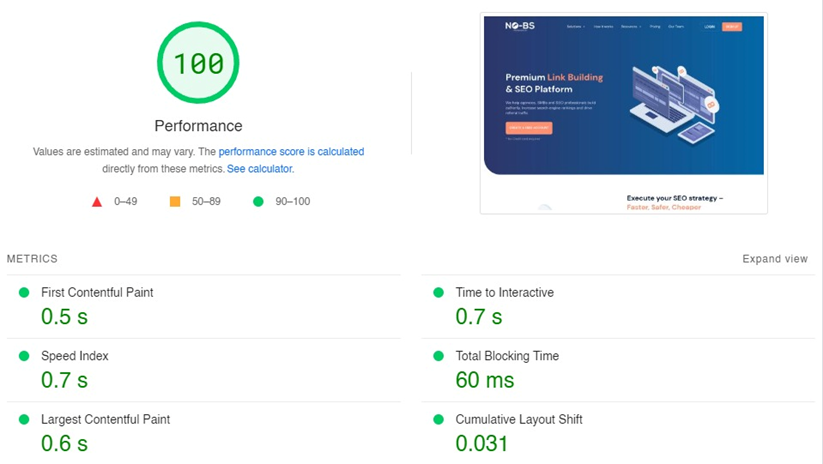823x464 pixels.
Task: Click the NO-BS logo in the page preview
Action: (x=520, y=26)
